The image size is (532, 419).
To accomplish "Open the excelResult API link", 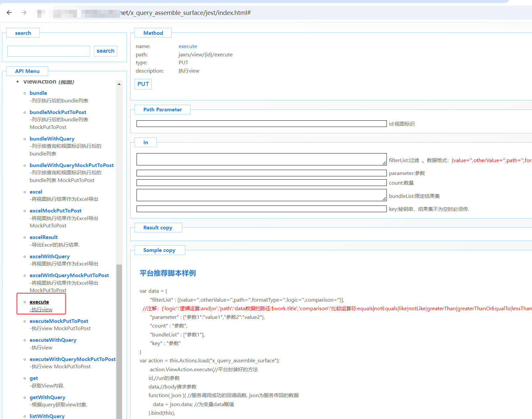I will coord(44,237).
